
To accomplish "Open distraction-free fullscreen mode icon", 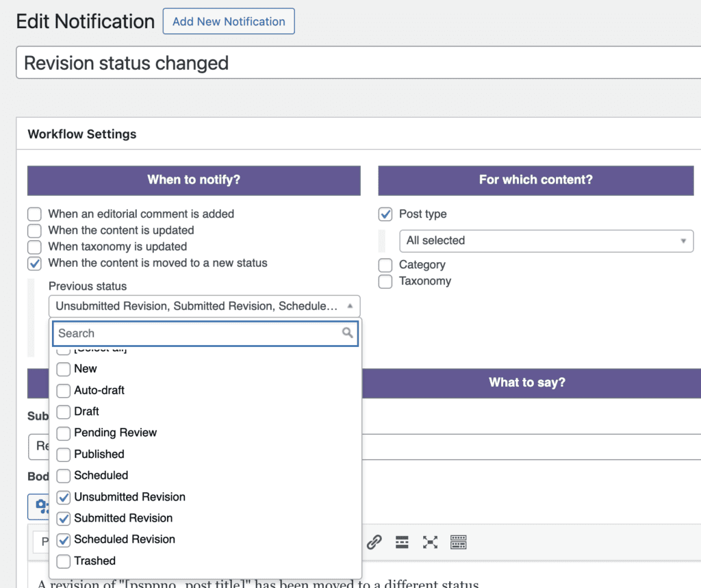I will (x=430, y=541).
